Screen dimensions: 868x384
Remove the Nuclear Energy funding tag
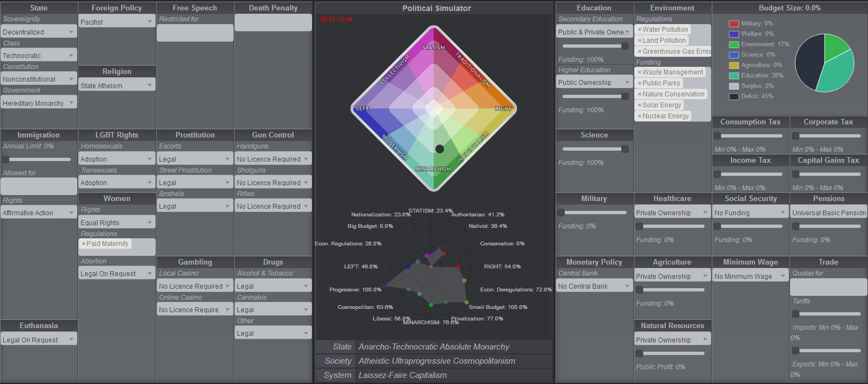pyautogui.click(x=639, y=116)
